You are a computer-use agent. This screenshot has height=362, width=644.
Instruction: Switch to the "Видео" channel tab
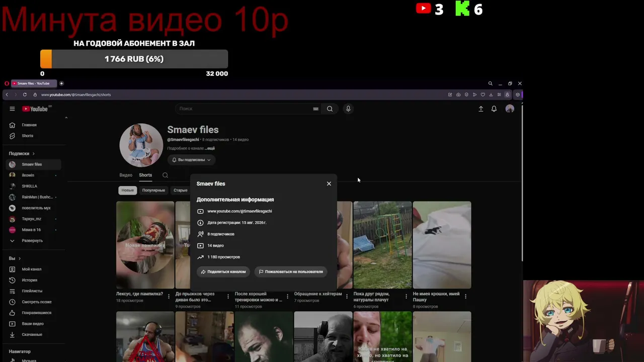tap(126, 175)
